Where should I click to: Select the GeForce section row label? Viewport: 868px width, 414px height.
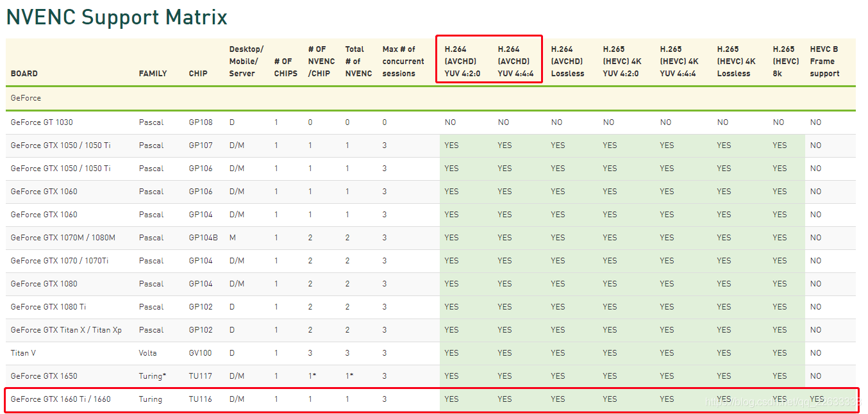(x=26, y=98)
